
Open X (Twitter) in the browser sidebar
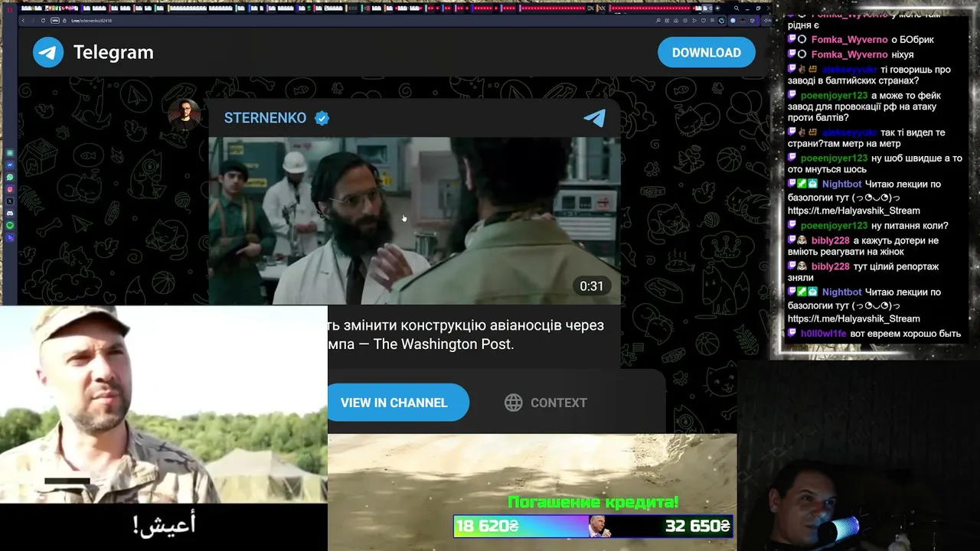coord(10,201)
